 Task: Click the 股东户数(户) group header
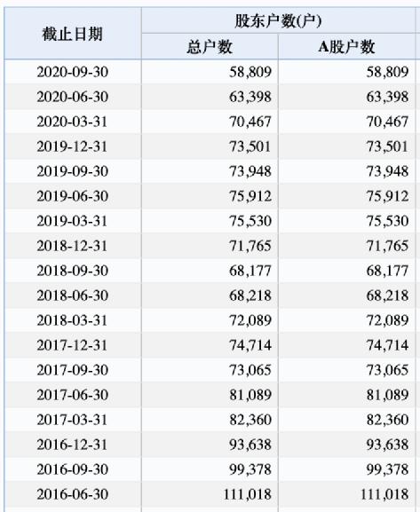click(x=278, y=21)
